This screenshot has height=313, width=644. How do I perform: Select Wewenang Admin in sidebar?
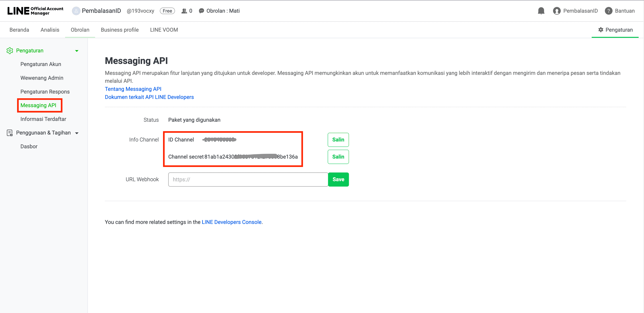point(42,78)
